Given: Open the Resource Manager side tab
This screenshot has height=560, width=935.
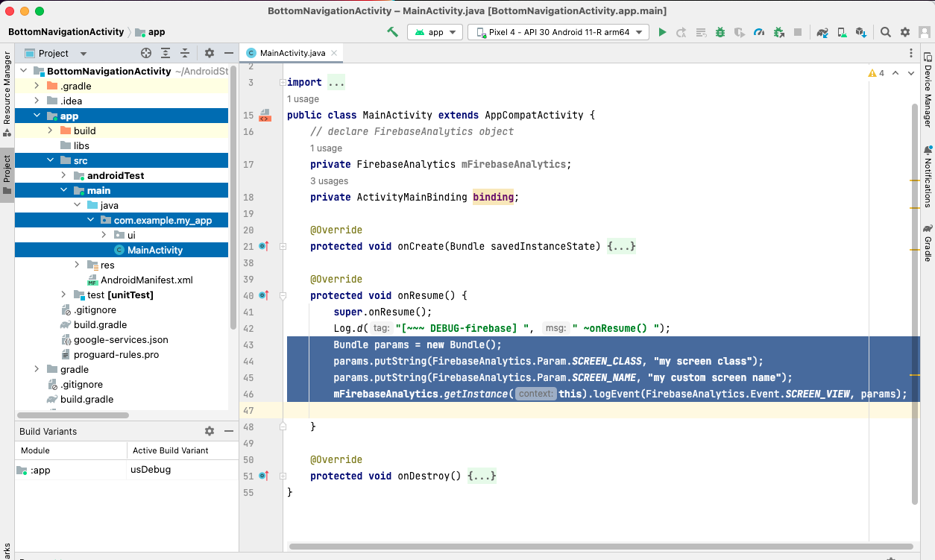Looking at the screenshot, I should pos(7,94).
